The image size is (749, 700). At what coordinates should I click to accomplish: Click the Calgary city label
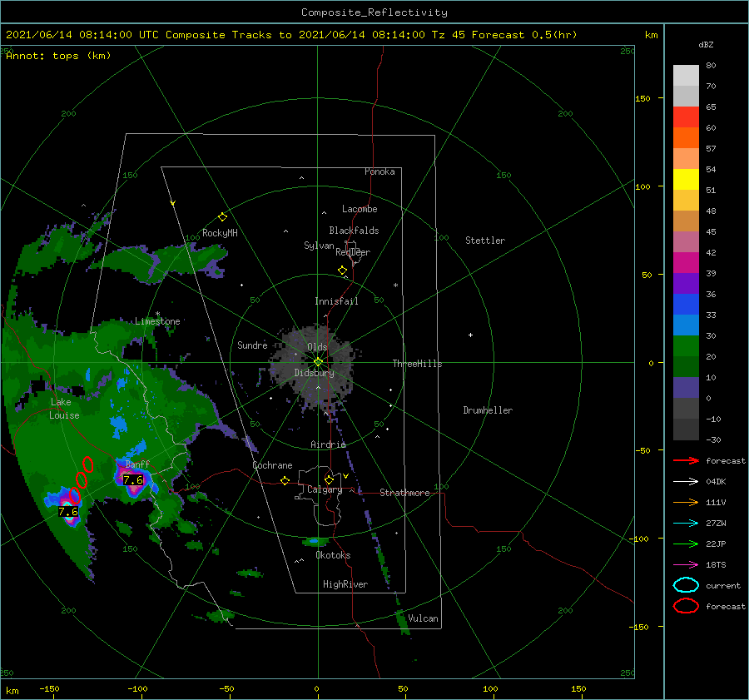coord(325,489)
